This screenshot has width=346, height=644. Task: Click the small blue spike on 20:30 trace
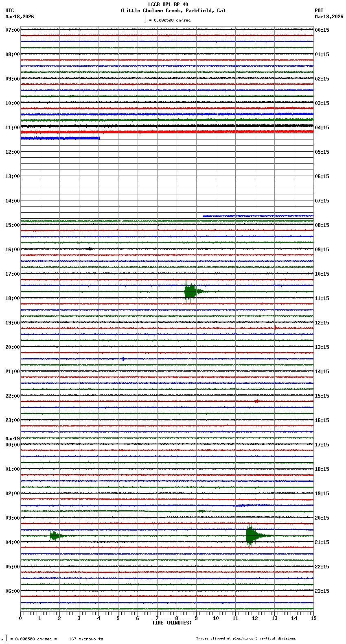123,359
